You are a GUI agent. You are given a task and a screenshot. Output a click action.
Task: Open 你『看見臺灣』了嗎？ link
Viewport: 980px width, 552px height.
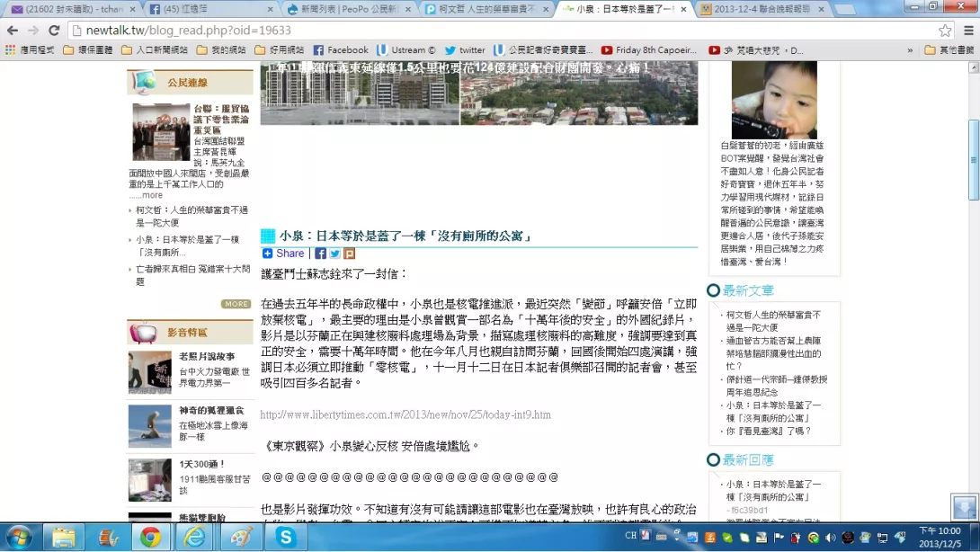pyautogui.click(x=768, y=431)
